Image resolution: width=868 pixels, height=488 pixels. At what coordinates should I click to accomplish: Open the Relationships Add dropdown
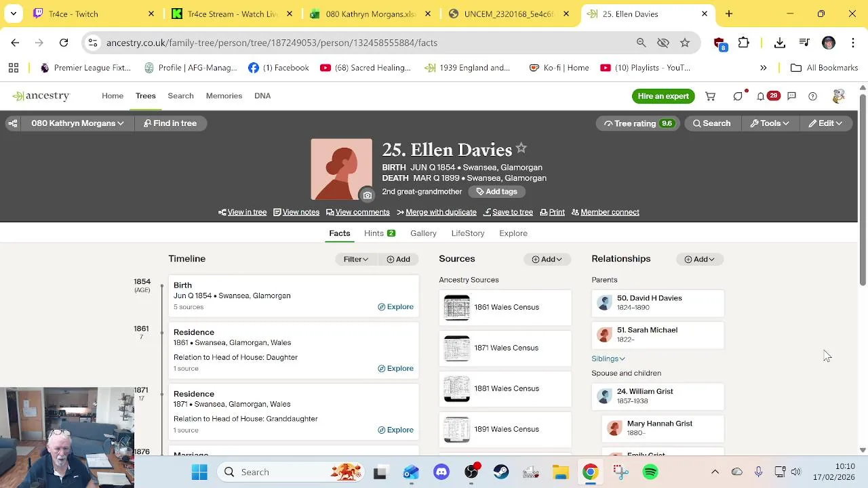[x=700, y=260]
